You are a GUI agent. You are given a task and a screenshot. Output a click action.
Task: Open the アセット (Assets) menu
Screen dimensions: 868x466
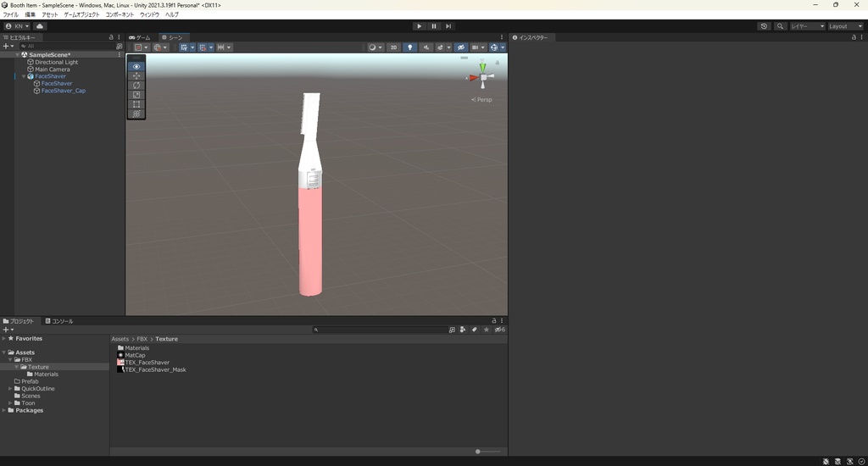pyautogui.click(x=50, y=14)
